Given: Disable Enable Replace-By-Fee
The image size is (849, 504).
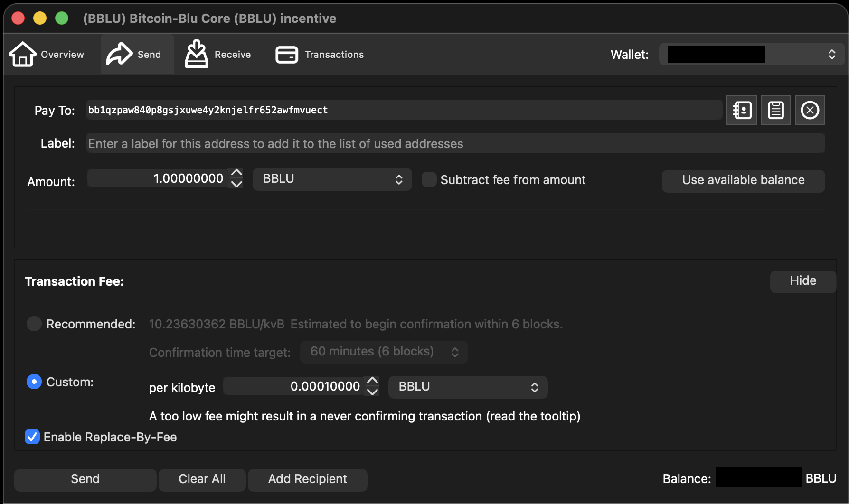Looking at the screenshot, I should coord(32,437).
